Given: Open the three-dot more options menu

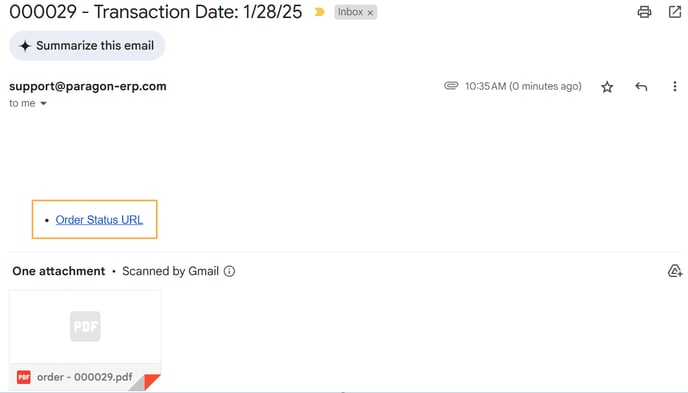Looking at the screenshot, I should click(x=675, y=86).
